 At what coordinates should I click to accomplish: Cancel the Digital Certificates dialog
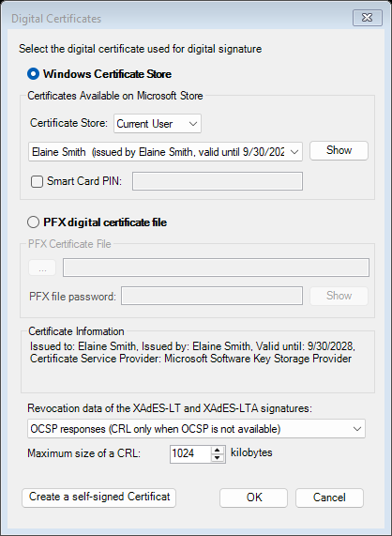pyautogui.click(x=329, y=498)
